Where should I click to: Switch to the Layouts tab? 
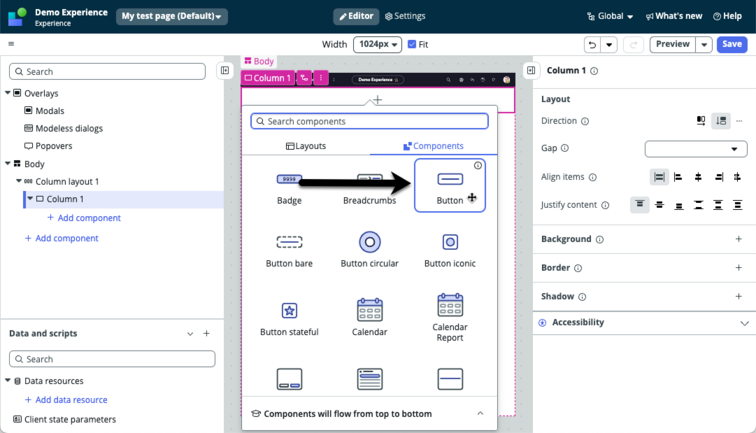(306, 146)
